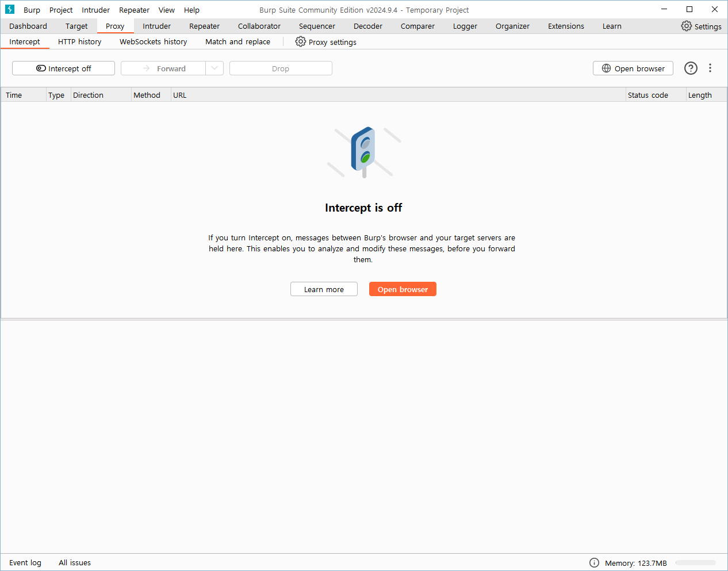
Task: Sort by the Type column header
Action: point(58,95)
